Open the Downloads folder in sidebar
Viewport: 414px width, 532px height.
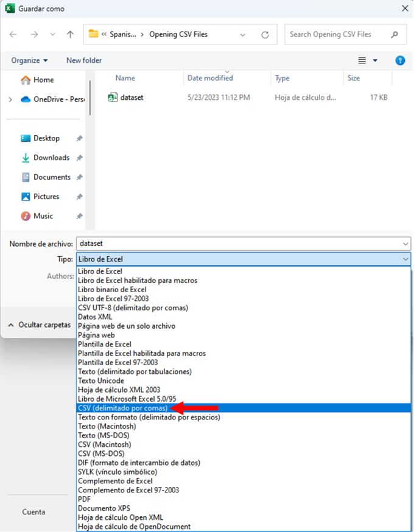pos(51,158)
